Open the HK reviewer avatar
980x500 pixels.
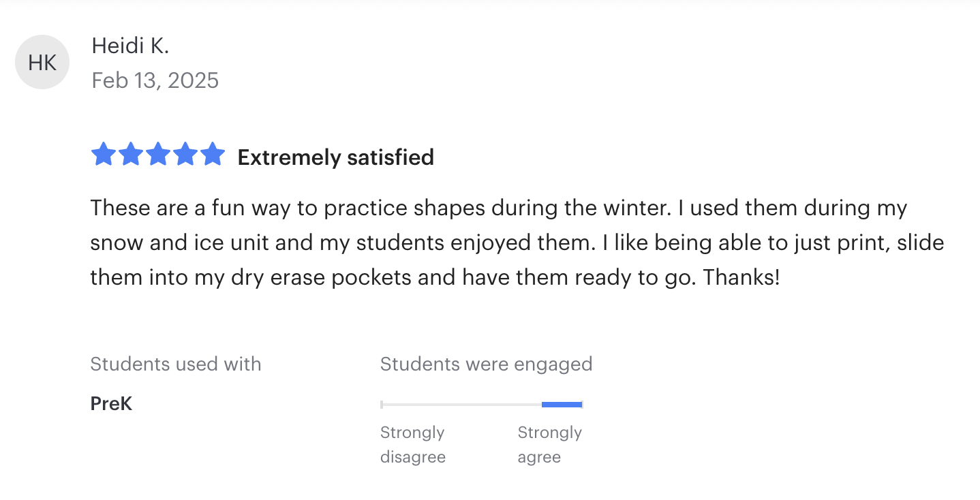click(42, 63)
